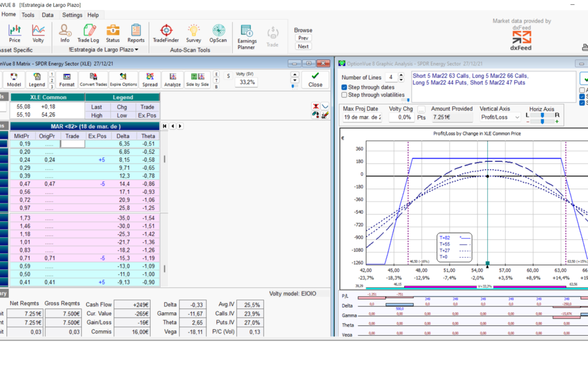Select format preset 3 in Matrix toolbar
Screen dimensions: 588x368
click(x=52, y=87)
